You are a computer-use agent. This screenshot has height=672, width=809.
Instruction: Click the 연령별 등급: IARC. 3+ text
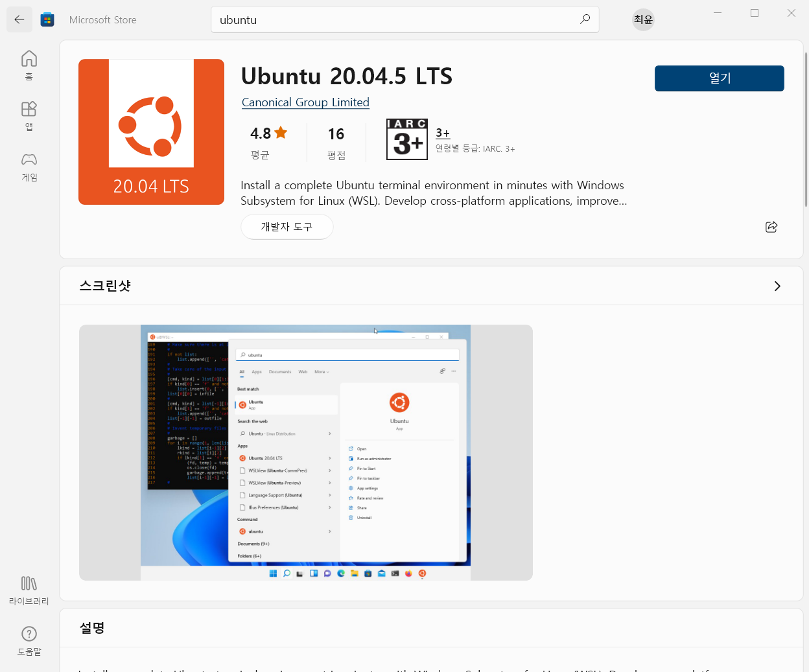pyautogui.click(x=475, y=149)
